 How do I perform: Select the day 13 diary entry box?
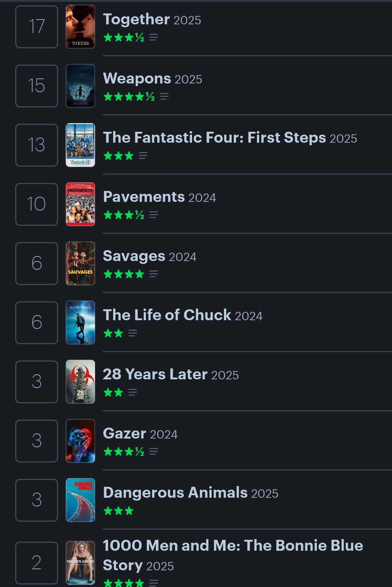click(x=37, y=145)
